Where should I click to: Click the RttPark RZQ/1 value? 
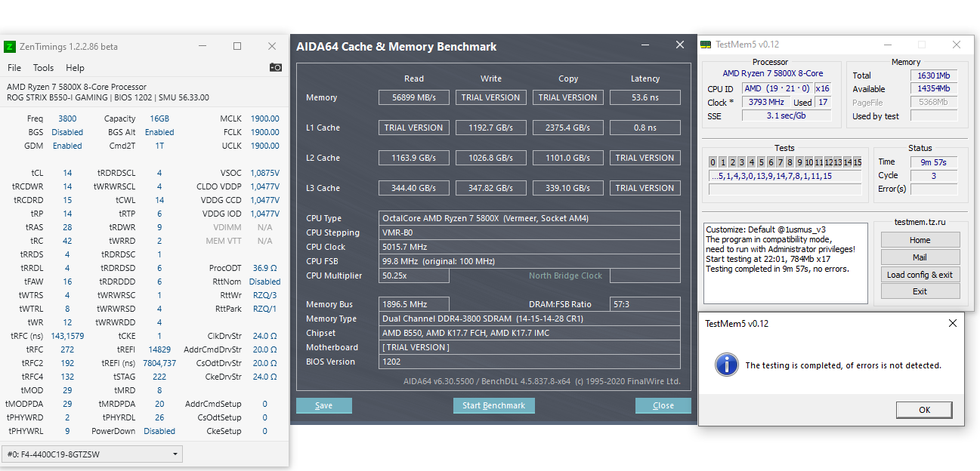(x=265, y=309)
